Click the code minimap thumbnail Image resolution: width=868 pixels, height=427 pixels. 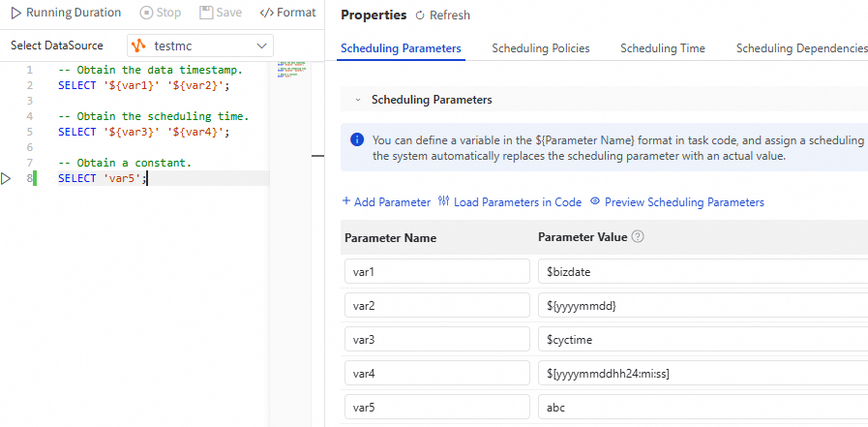tap(289, 71)
